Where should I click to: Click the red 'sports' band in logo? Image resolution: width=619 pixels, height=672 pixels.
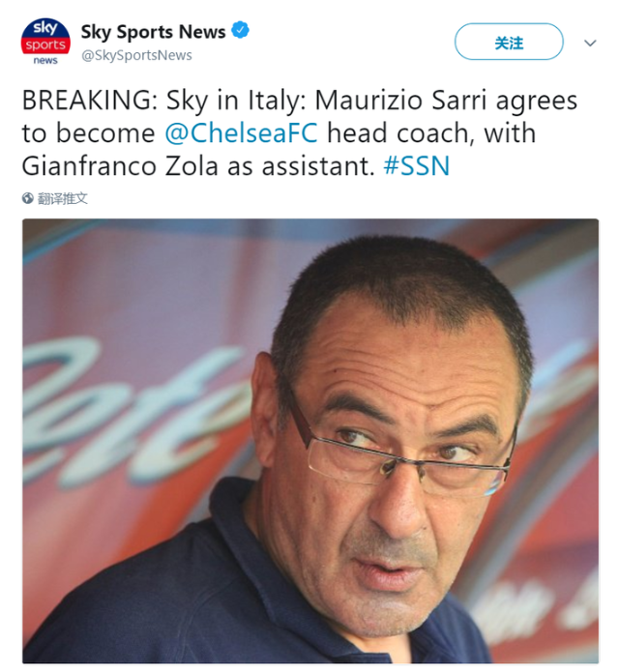point(45,44)
